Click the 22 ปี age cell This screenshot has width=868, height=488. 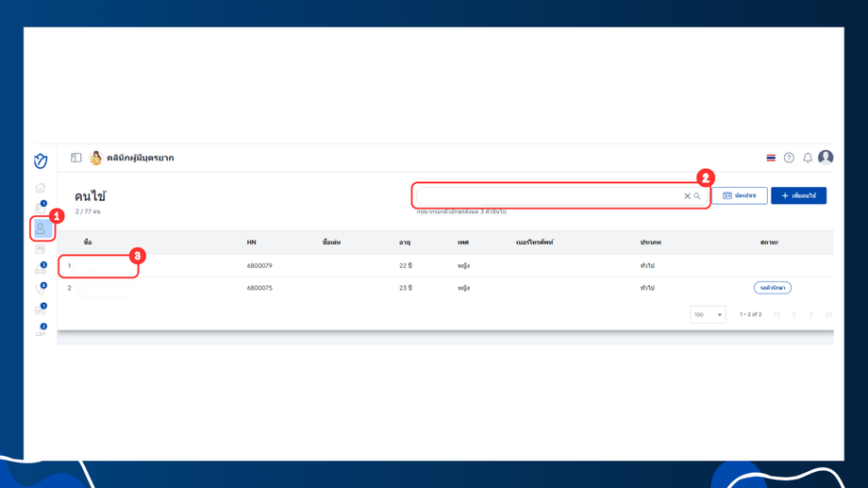pyautogui.click(x=406, y=266)
